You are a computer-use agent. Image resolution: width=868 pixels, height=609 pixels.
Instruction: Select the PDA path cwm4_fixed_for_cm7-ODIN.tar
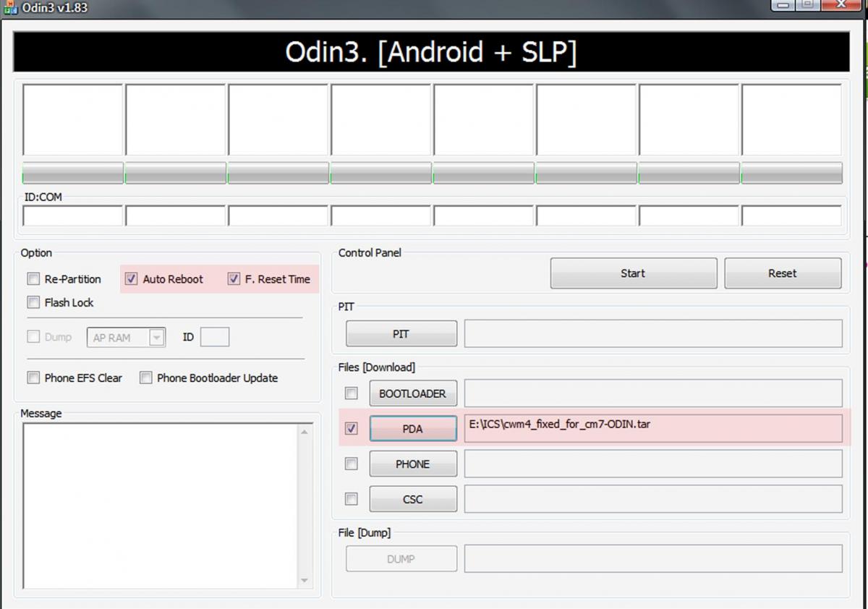click(653, 428)
